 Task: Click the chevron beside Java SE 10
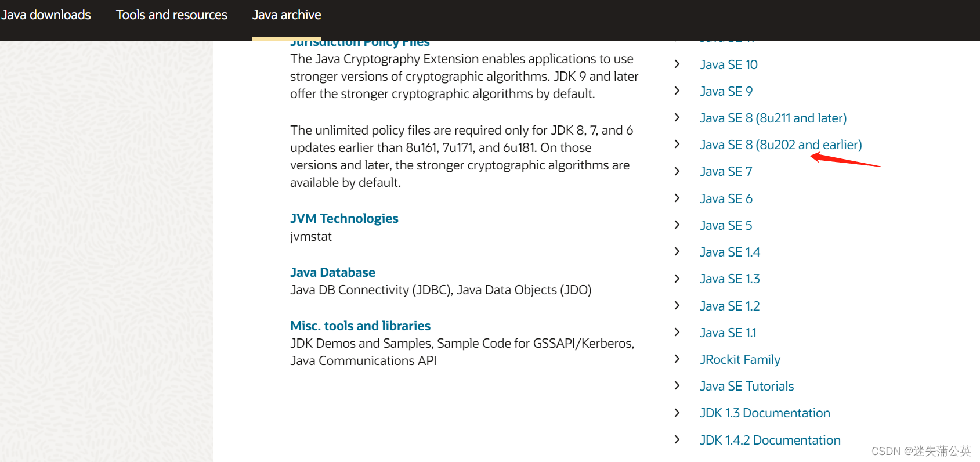677,64
